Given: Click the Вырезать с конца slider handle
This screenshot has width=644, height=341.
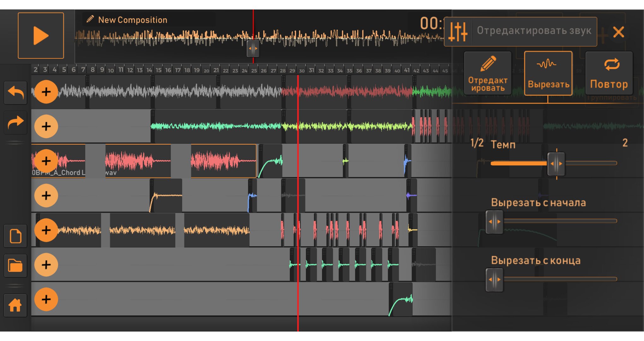Looking at the screenshot, I should pos(494,280).
